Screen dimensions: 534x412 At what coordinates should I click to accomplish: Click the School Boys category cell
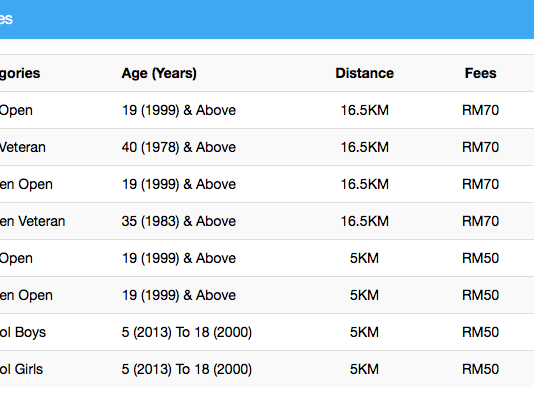[x=22, y=332]
